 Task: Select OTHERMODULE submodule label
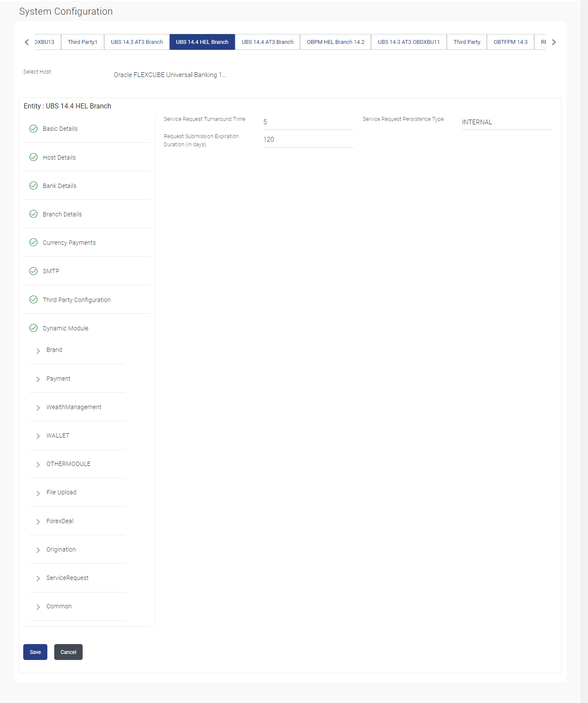[68, 464]
